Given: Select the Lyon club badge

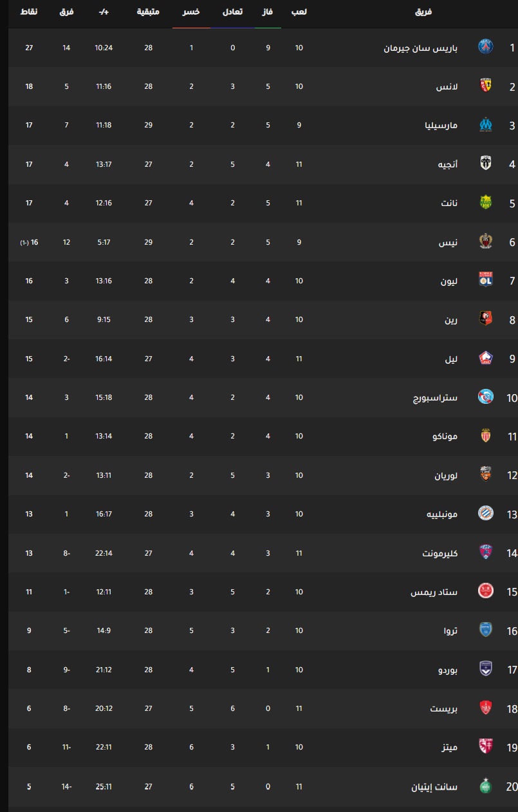Looking at the screenshot, I should tap(486, 281).
